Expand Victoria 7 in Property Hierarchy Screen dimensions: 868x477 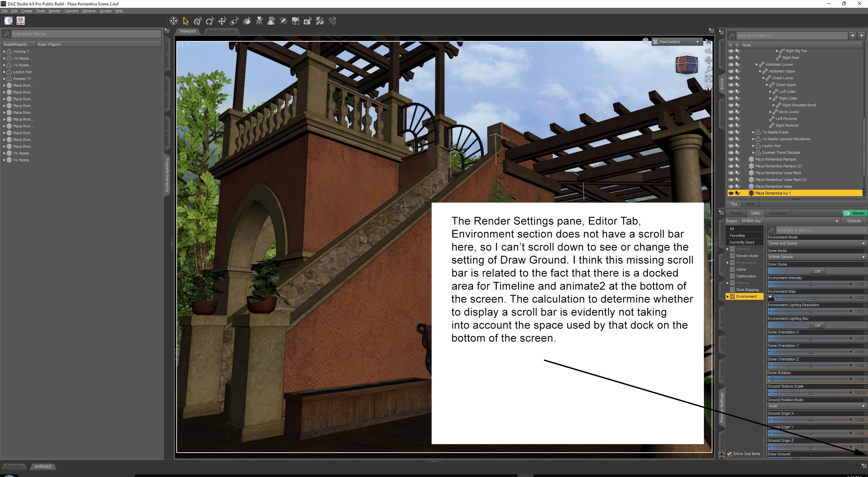(4, 51)
